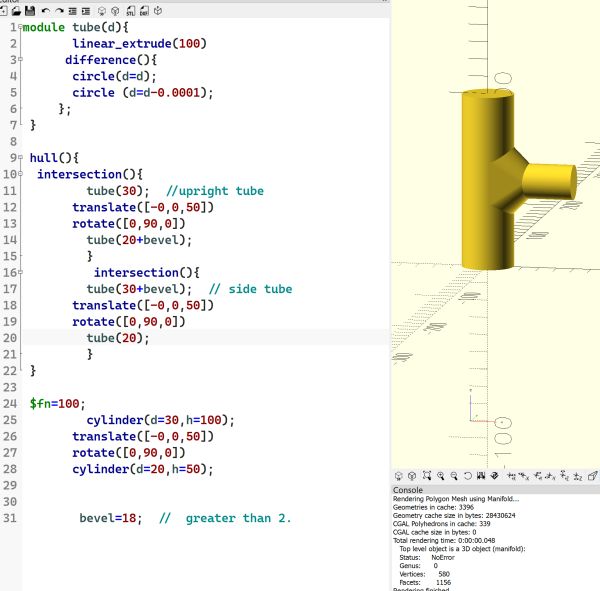
Task: Click the Zoom In magnifier icon
Action: (441, 476)
